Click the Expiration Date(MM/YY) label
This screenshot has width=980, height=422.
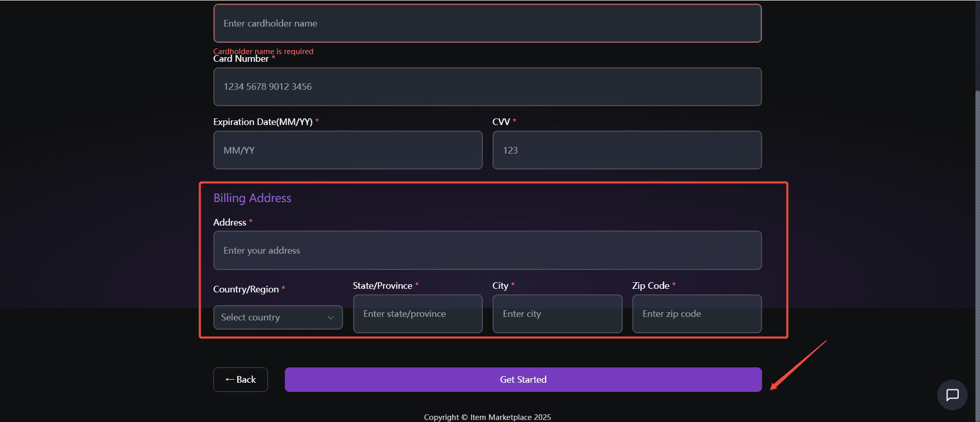263,122
